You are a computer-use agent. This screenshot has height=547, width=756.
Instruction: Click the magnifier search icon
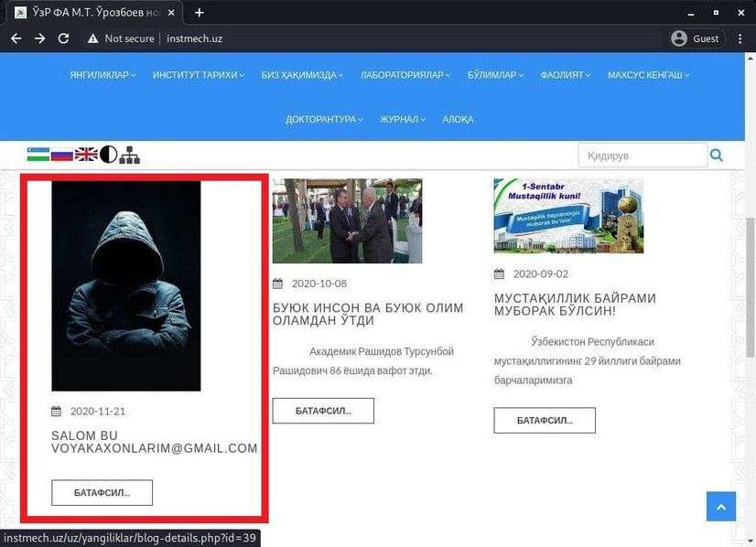(717, 156)
